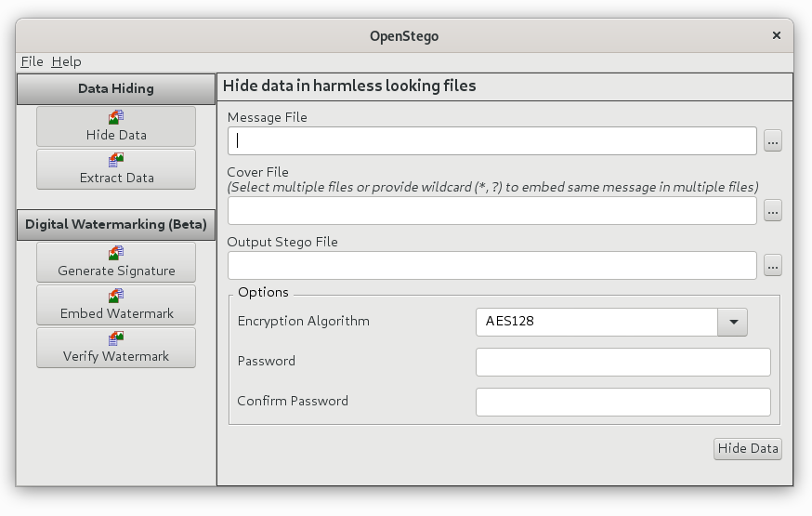
Task: Select the Confirm Password field
Action: tap(622, 402)
